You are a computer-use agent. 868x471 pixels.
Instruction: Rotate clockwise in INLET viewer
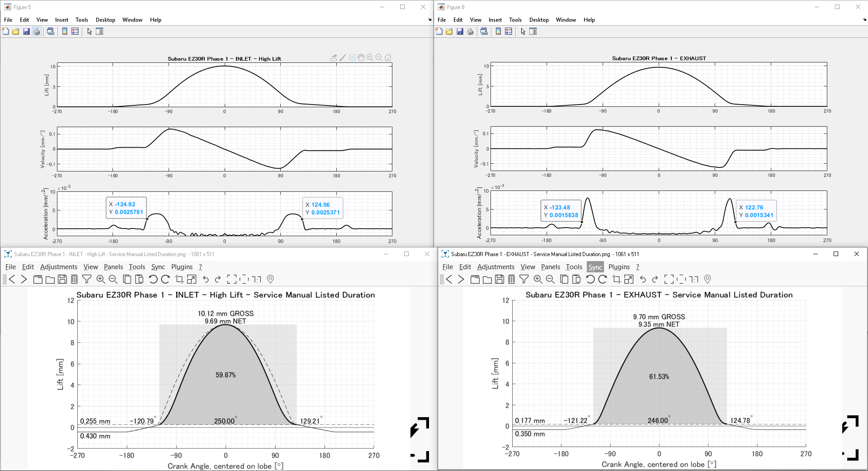pyautogui.click(x=165, y=279)
